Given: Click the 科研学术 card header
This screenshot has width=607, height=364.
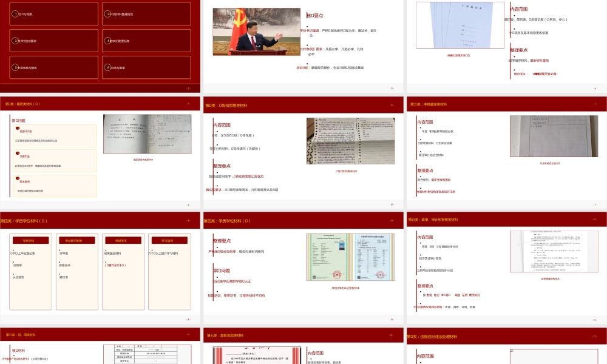Looking at the screenshot, I should pos(121,240).
